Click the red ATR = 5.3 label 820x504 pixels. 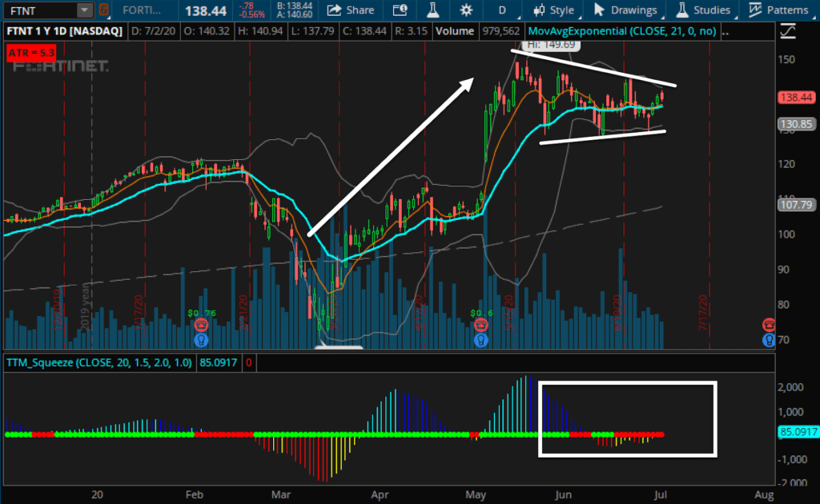coord(31,53)
